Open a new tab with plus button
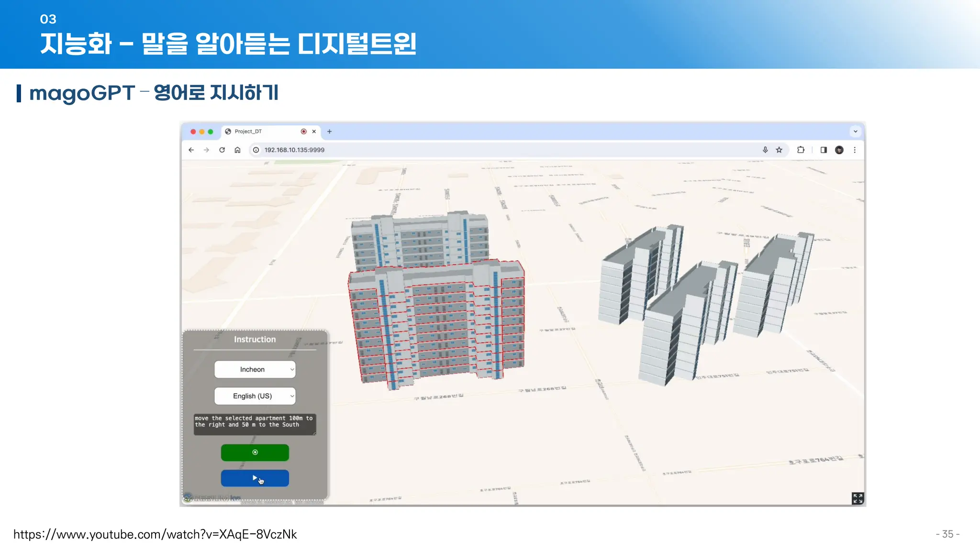 click(329, 132)
